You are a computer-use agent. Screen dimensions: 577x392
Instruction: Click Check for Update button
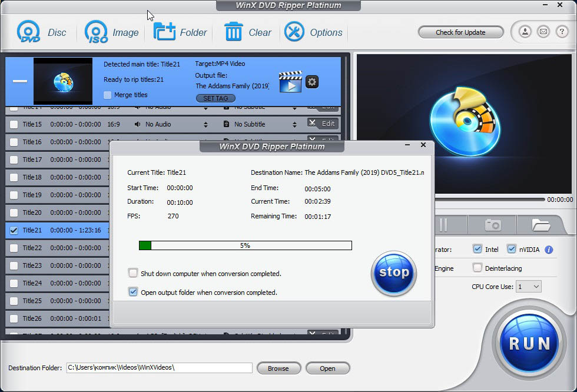(460, 32)
